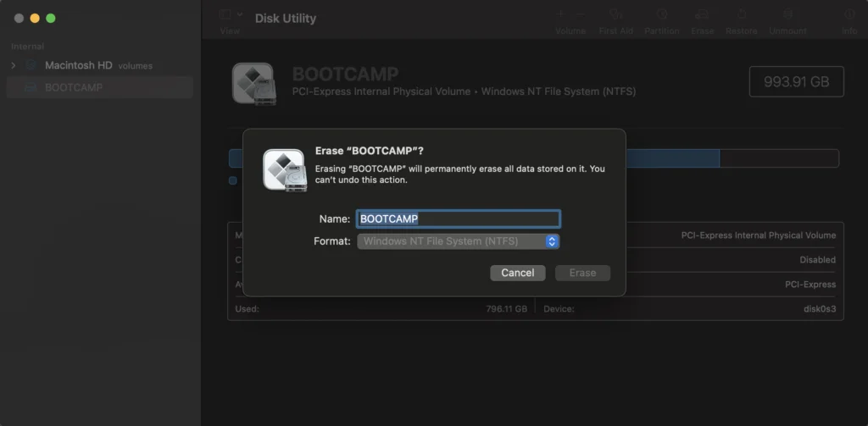Viewport: 868px width, 426px height.
Task: Click the Erase "BOOTCAMP"? dialog heading
Action: pyautogui.click(x=370, y=151)
